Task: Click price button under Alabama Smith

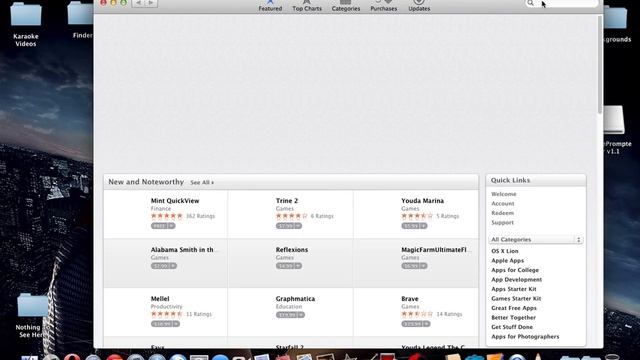Action: pyautogui.click(x=164, y=266)
